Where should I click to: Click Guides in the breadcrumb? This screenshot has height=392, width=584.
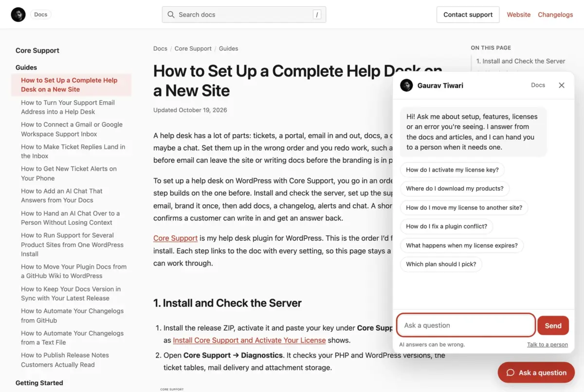[x=228, y=49]
